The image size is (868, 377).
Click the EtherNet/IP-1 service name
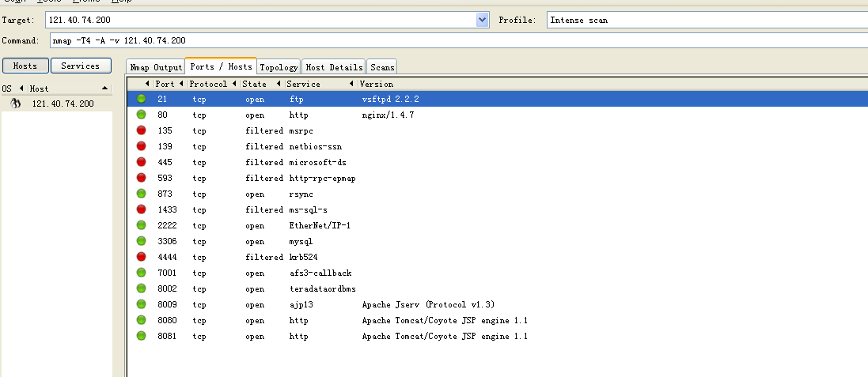(x=320, y=225)
